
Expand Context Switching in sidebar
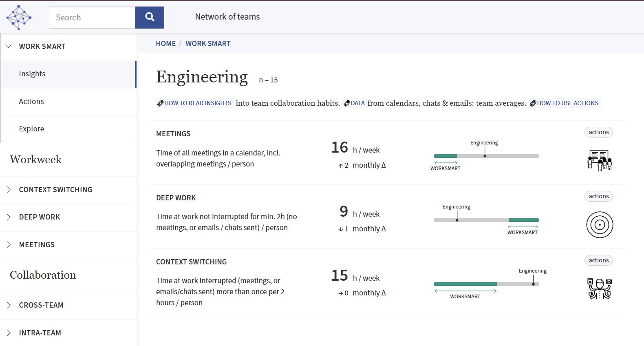pyautogui.click(x=9, y=190)
